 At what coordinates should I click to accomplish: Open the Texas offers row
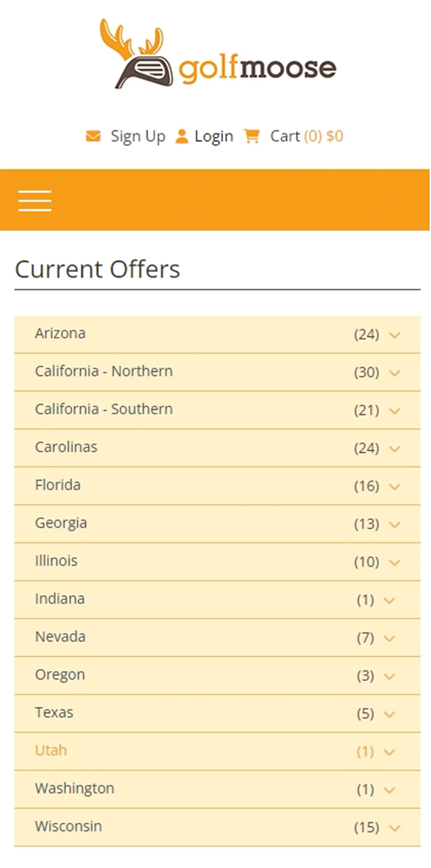click(x=54, y=713)
